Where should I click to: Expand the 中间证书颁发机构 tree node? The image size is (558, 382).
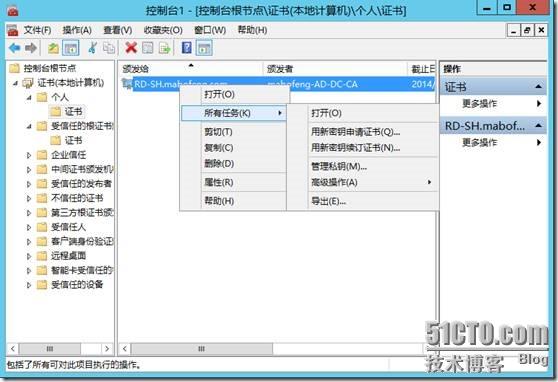point(29,169)
